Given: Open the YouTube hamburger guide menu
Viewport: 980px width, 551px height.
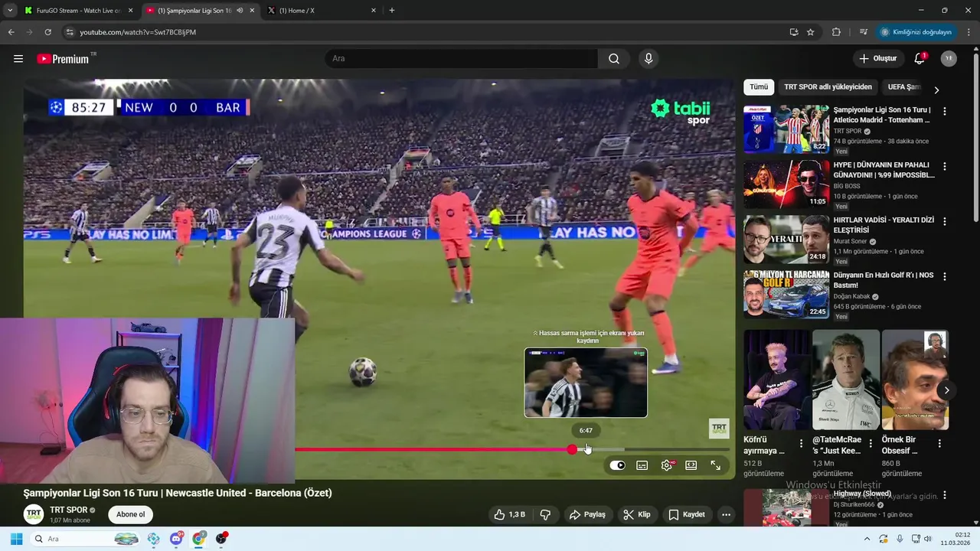Looking at the screenshot, I should (x=18, y=59).
